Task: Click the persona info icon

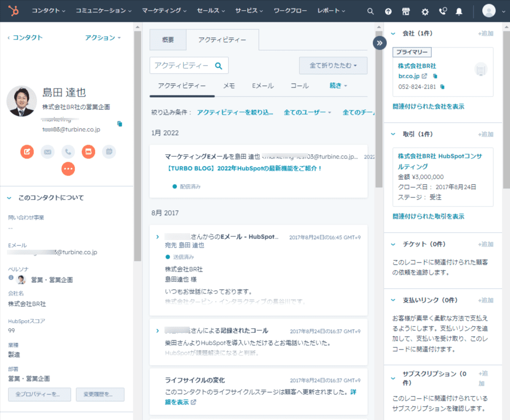Action: click(x=11, y=278)
